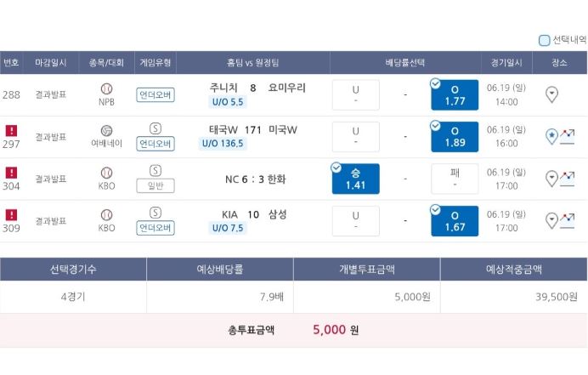Click 언더오버 game type badge for match 288
Viewport: 588px width, 375px height.
155,95
